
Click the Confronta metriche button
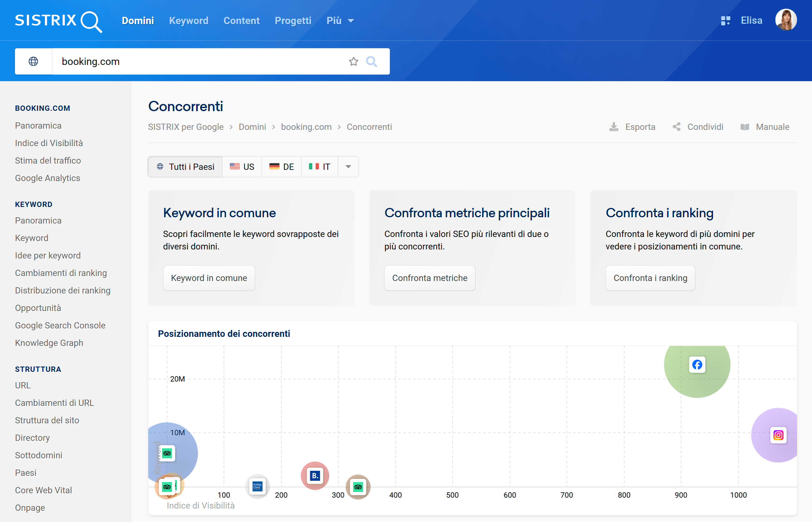tap(430, 278)
